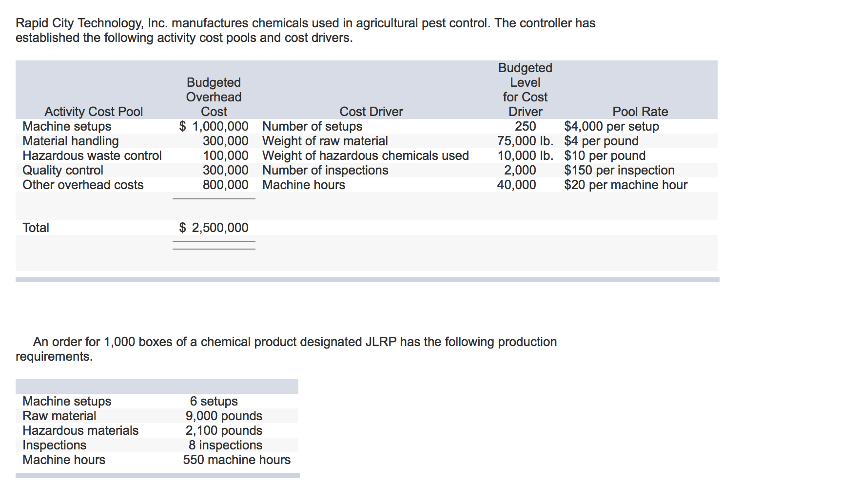Screen dimensions: 859x504
Task: Click the 9,000 pounds raw material value
Action: click(x=224, y=416)
